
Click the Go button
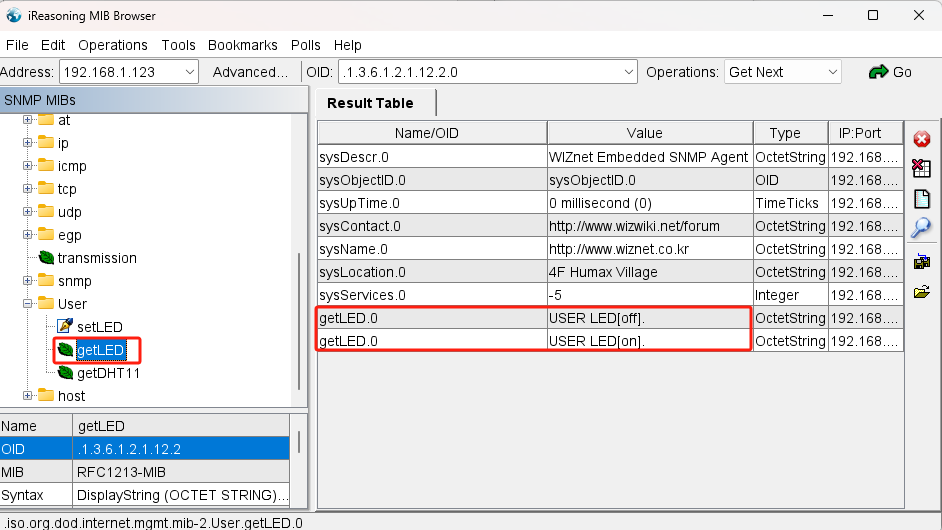point(890,72)
